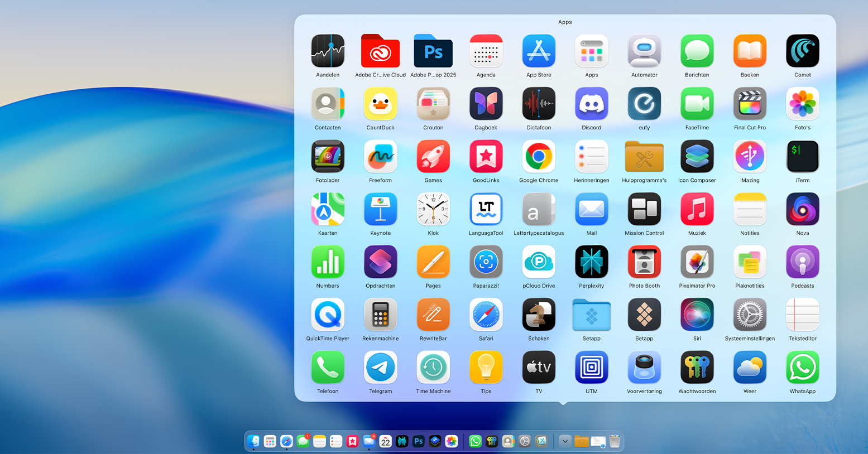Open the Games app
The height and width of the screenshot is (454, 868).
point(433,156)
